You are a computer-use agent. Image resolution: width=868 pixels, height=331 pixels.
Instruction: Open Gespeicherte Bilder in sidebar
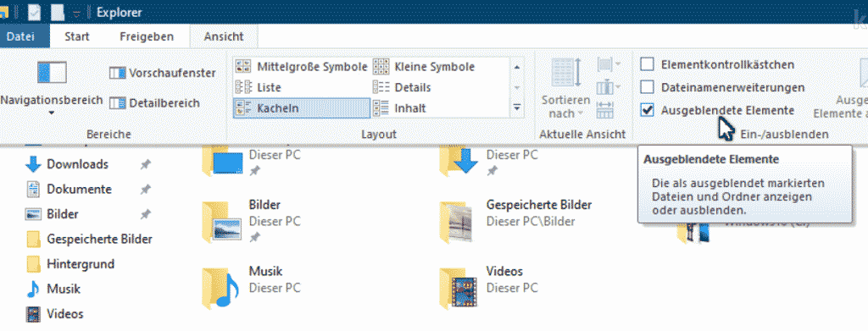89,239
